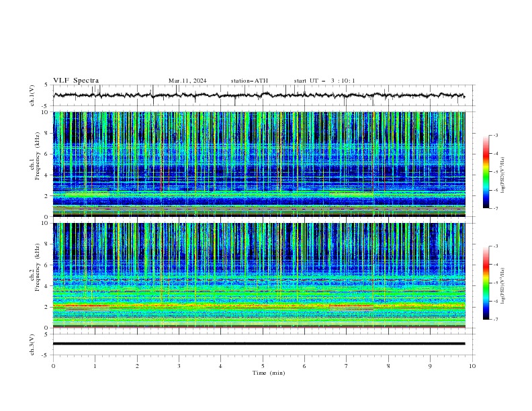The image size is (532, 411).
Task: Click the ch.2 spectrogram panel
Action: pyautogui.click(x=259, y=275)
